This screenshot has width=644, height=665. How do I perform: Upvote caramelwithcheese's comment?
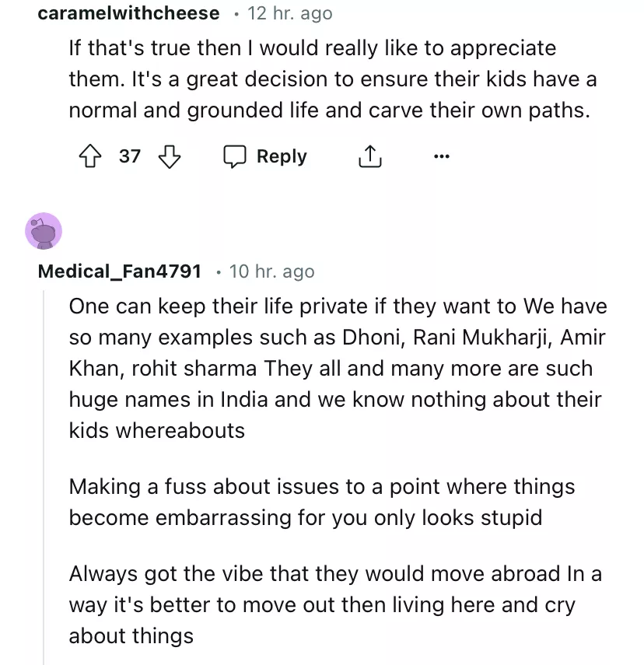[93, 157]
